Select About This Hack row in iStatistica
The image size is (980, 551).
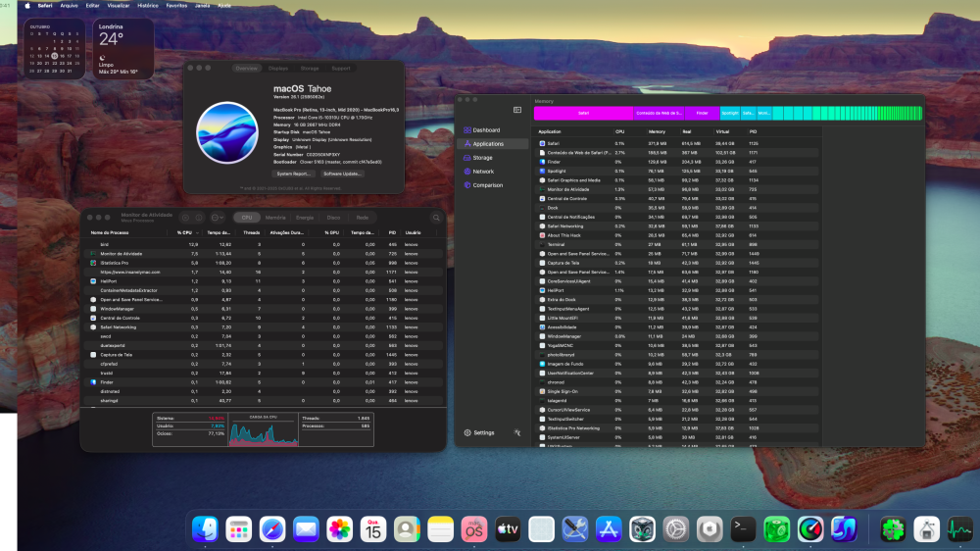[x=678, y=235]
